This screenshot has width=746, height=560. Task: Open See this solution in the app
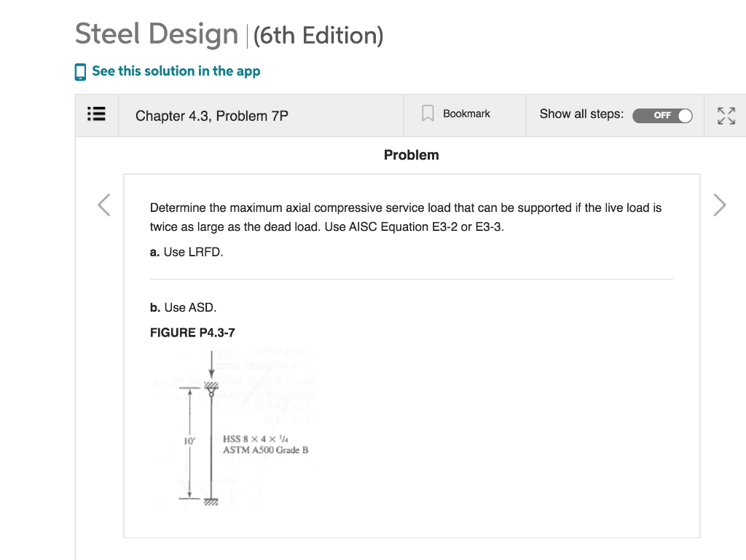click(x=176, y=71)
